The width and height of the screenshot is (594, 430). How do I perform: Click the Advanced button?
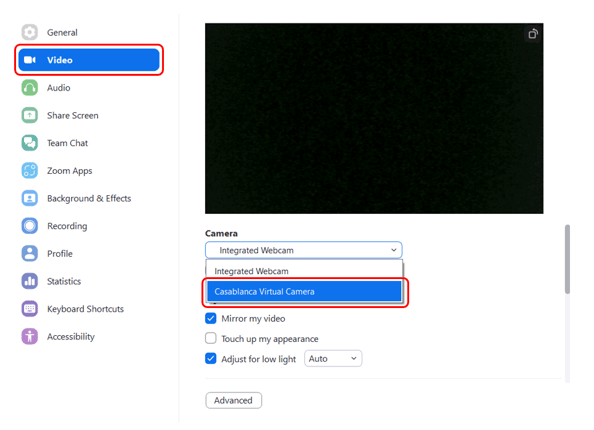point(233,400)
